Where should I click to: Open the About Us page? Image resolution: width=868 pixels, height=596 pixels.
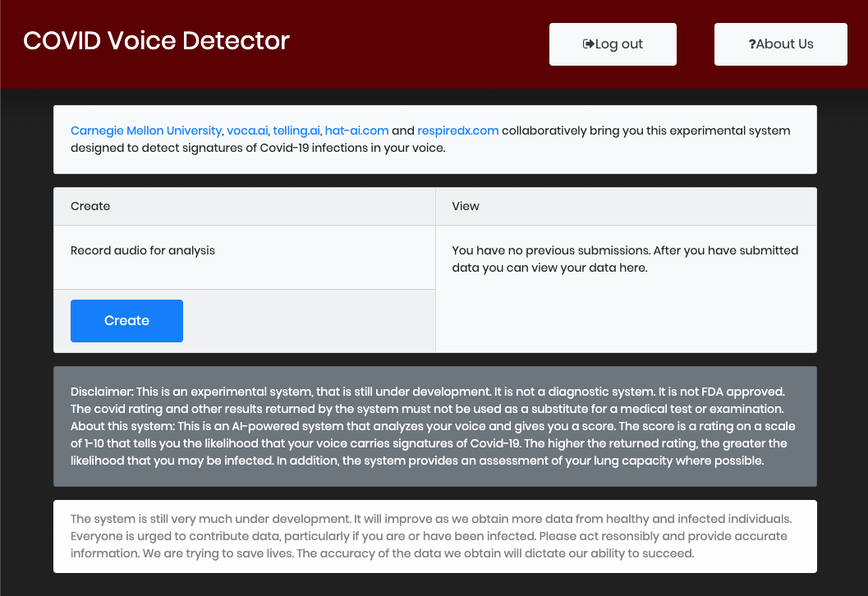[x=780, y=44]
